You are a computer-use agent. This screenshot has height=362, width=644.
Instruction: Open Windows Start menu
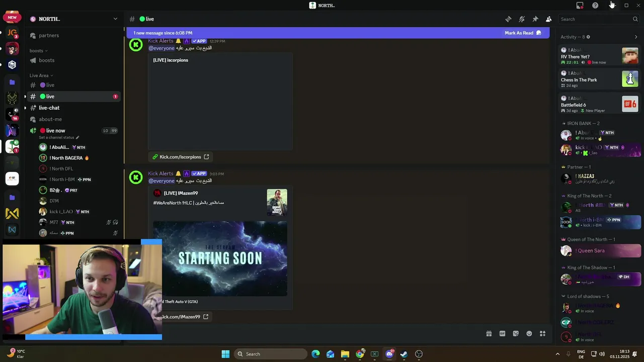225,354
